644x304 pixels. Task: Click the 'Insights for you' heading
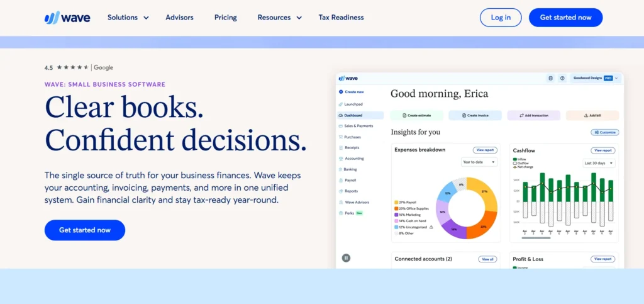[x=415, y=132]
